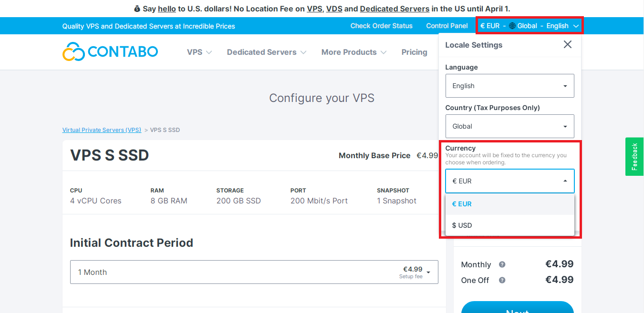
Task: Open the green Feedback tab
Action: click(x=634, y=157)
